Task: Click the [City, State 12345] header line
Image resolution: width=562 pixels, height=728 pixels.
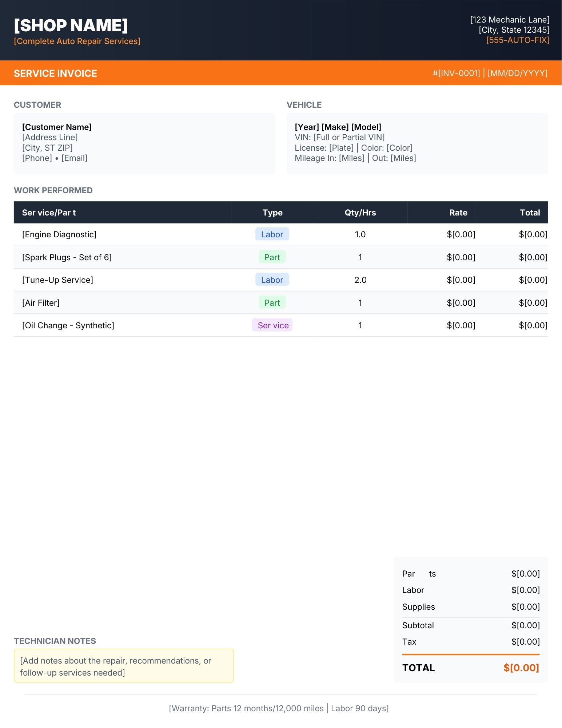Action: (x=514, y=30)
